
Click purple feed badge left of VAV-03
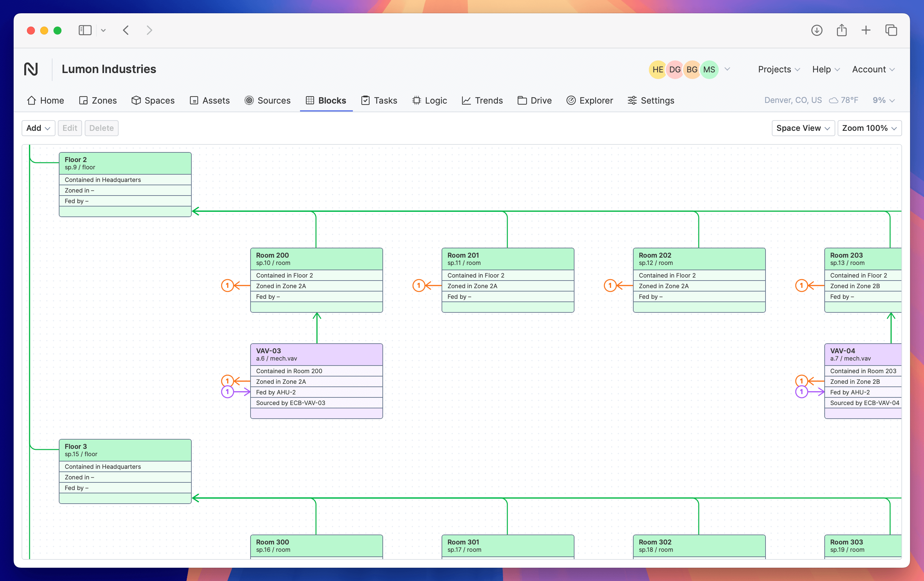228,391
